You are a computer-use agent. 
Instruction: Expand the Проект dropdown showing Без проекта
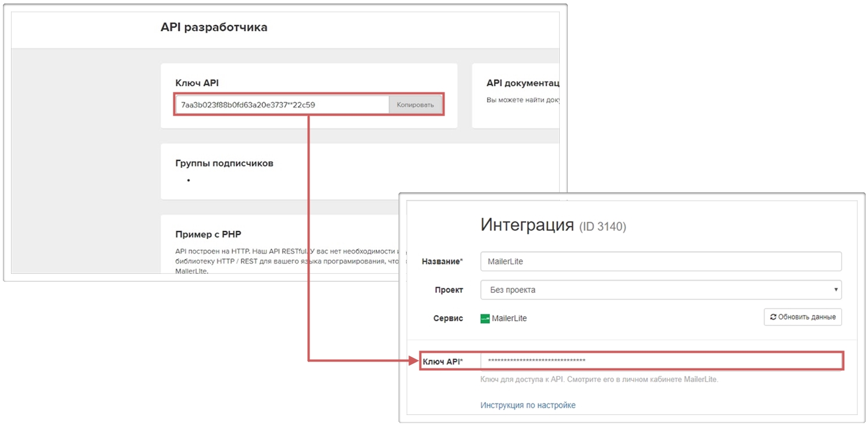point(660,289)
